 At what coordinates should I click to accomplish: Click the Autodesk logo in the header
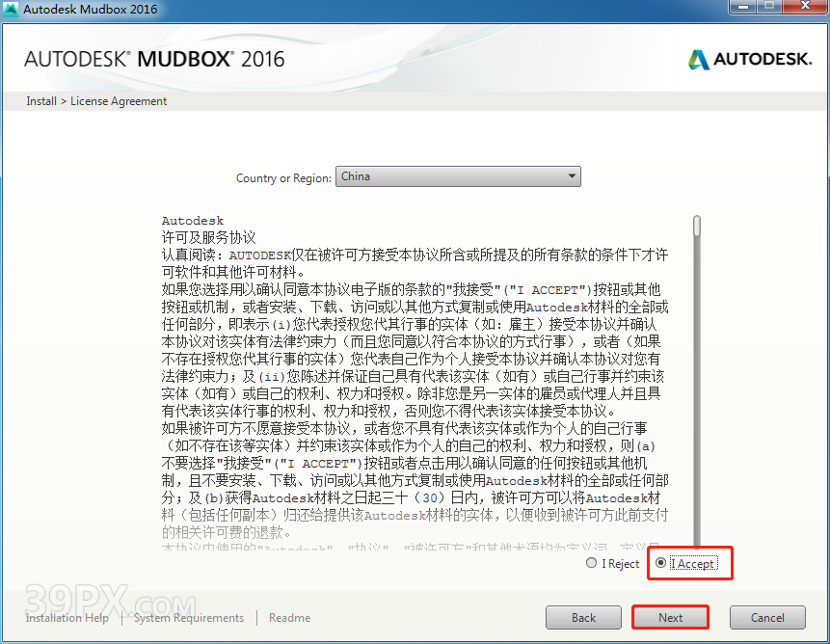(750, 59)
